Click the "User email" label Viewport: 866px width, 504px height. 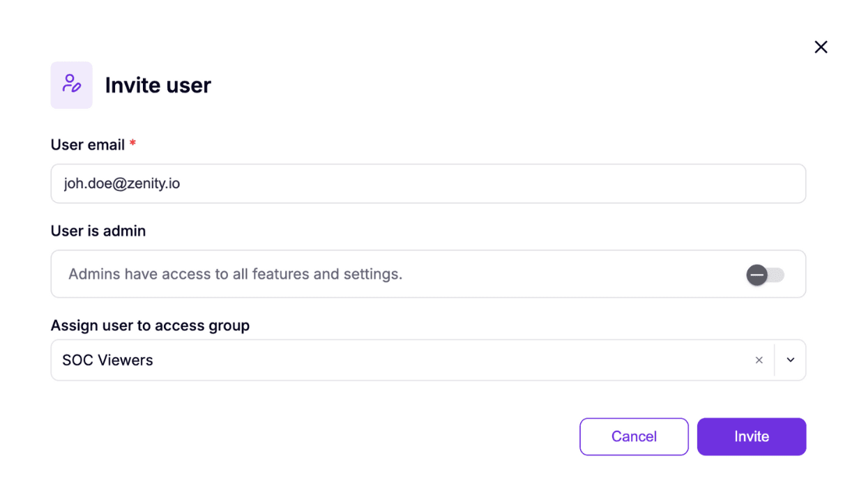[x=88, y=145]
